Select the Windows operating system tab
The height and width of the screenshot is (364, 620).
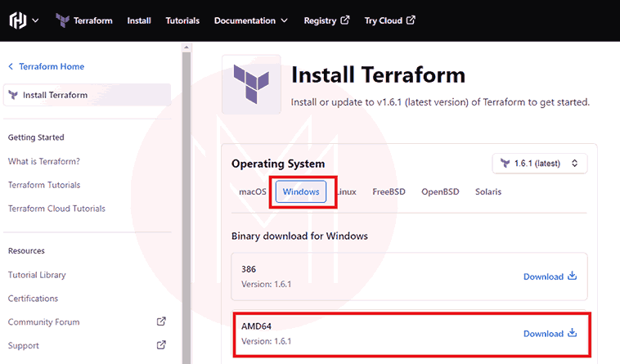(x=300, y=191)
